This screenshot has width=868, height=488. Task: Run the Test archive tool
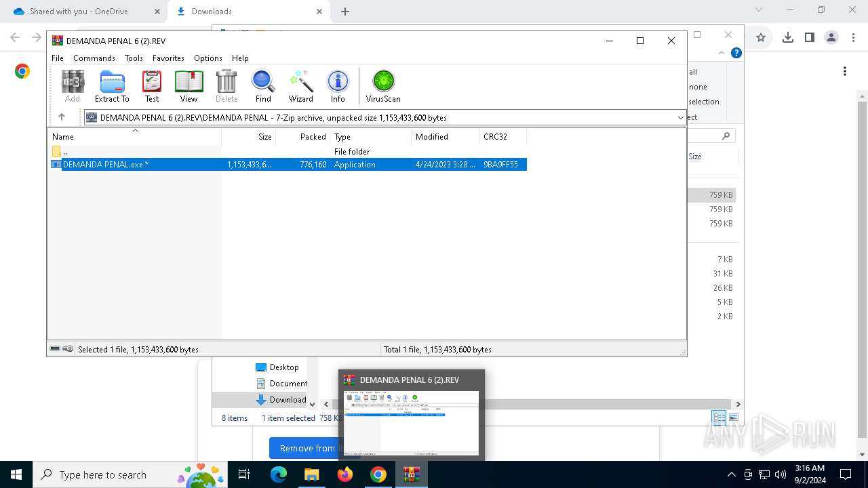coord(152,86)
